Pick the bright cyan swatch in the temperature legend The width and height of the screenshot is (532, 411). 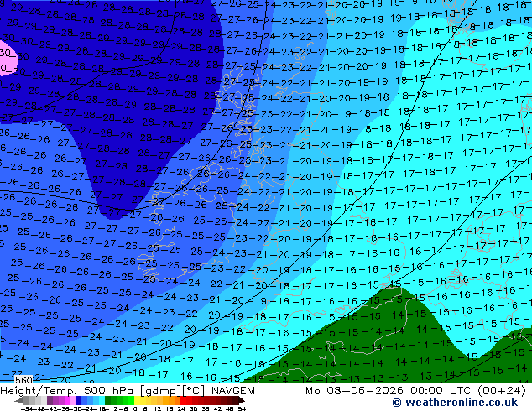point(102,400)
